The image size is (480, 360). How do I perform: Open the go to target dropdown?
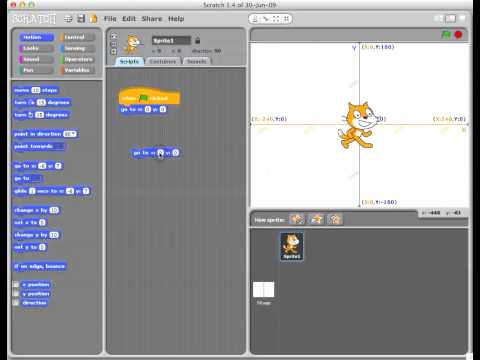coord(37,178)
